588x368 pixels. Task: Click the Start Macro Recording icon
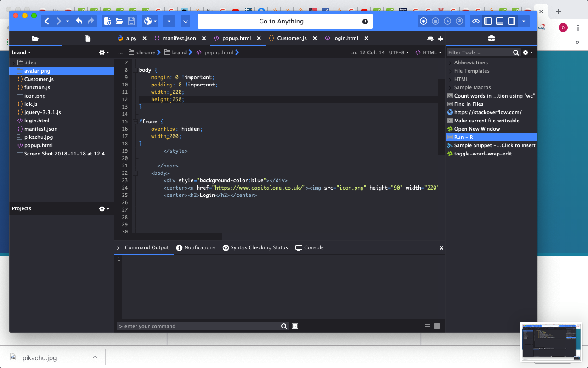point(424,21)
